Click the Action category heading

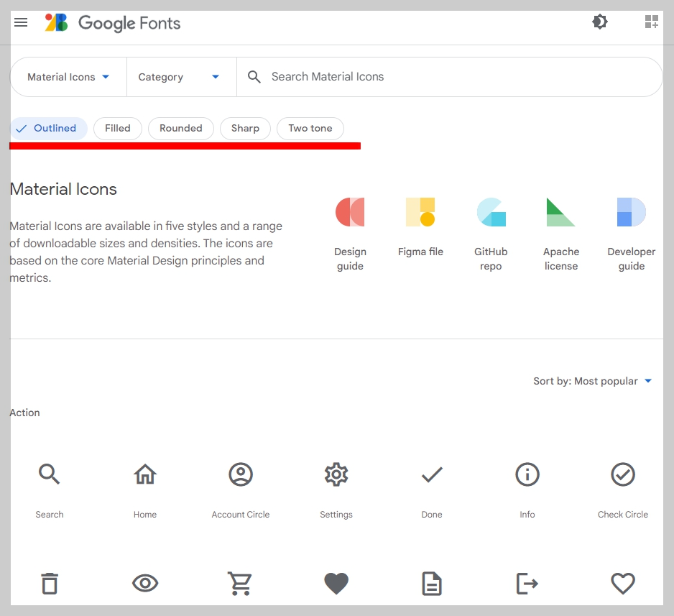pyautogui.click(x=24, y=413)
